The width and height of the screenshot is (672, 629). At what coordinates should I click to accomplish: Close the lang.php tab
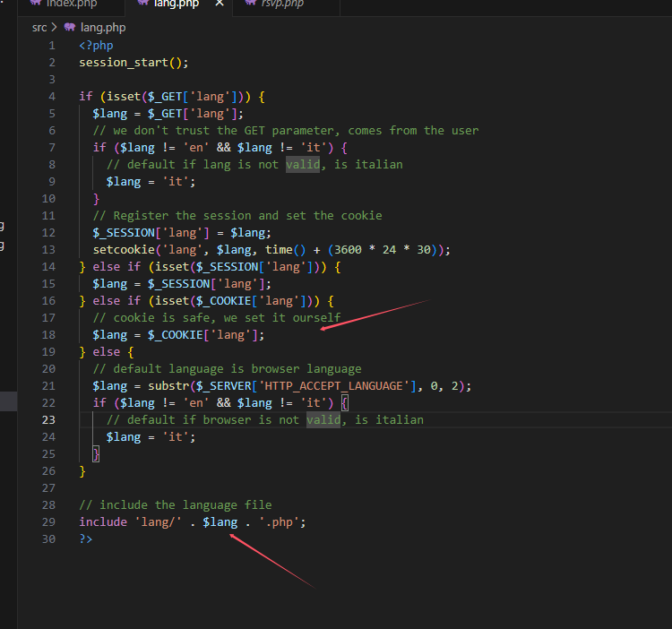pos(220,4)
